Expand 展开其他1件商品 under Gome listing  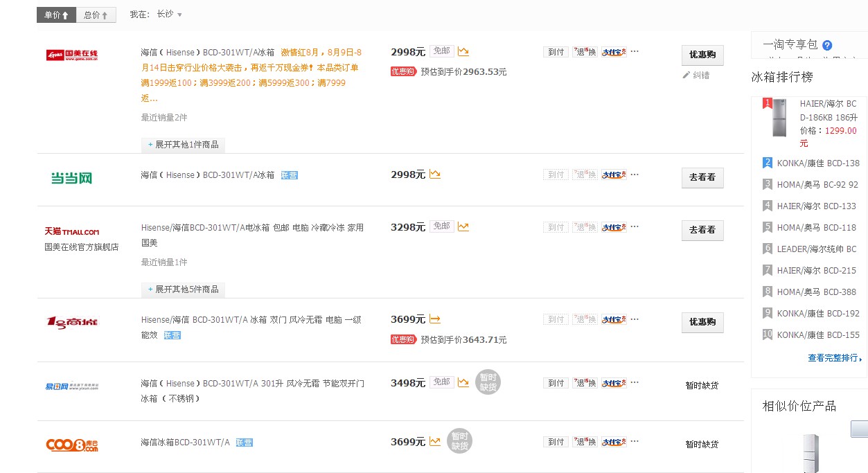(183, 145)
